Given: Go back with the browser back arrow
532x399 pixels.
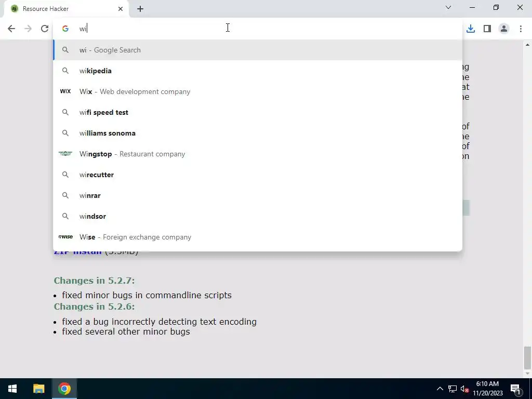Looking at the screenshot, I should point(11,29).
